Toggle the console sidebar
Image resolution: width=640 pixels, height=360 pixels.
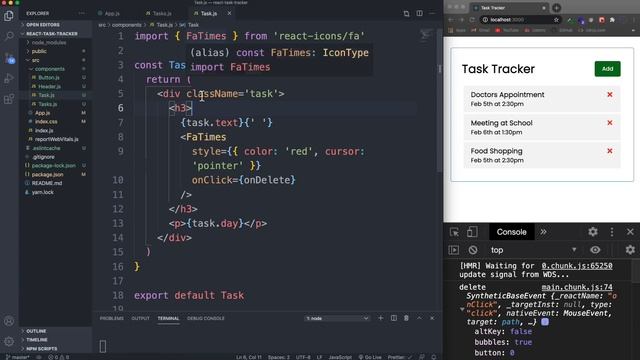[x=454, y=250]
